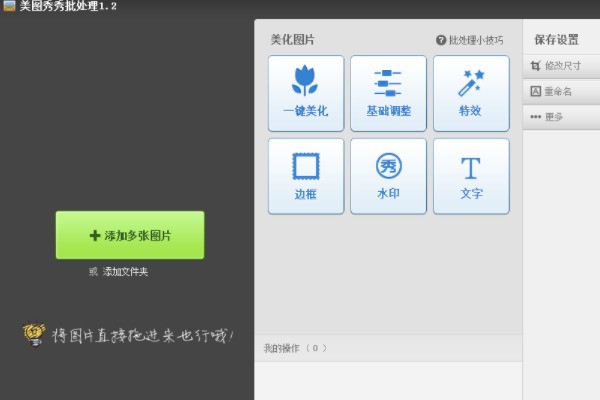Click the 美图秀秀 app icon in title bar
Screen dimensions: 600x400
9,5
